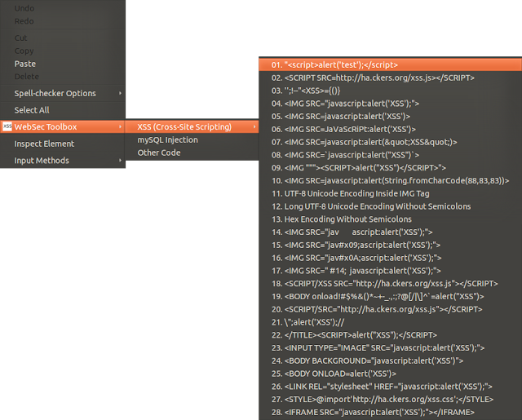Insert payload 02 SCRIPT SRC xss.js
This screenshot has width=522, height=420.
390,77
